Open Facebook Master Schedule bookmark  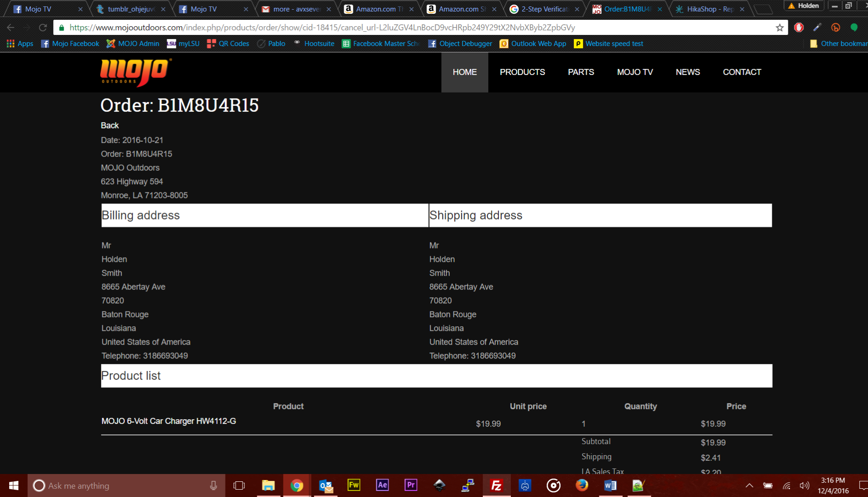coord(381,44)
